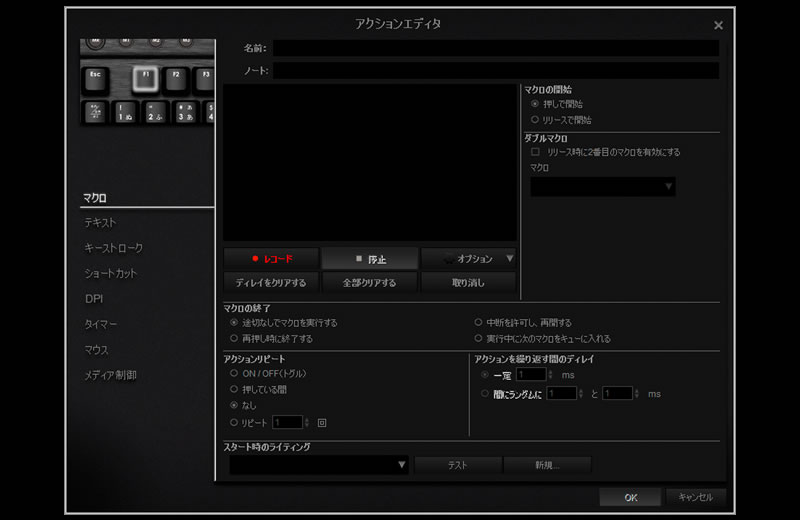Adjust the 一定 delay stepper arrows

tap(551, 375)
